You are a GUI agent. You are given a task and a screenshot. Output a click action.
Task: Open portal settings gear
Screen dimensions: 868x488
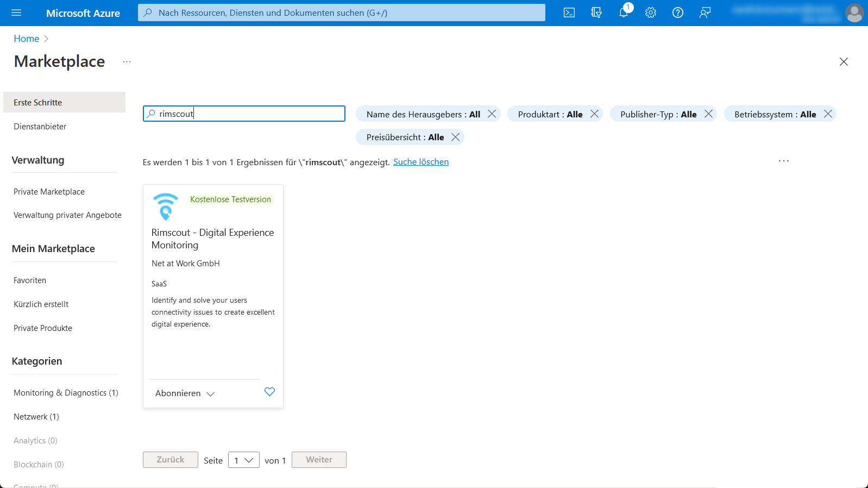tap(651, 12)
